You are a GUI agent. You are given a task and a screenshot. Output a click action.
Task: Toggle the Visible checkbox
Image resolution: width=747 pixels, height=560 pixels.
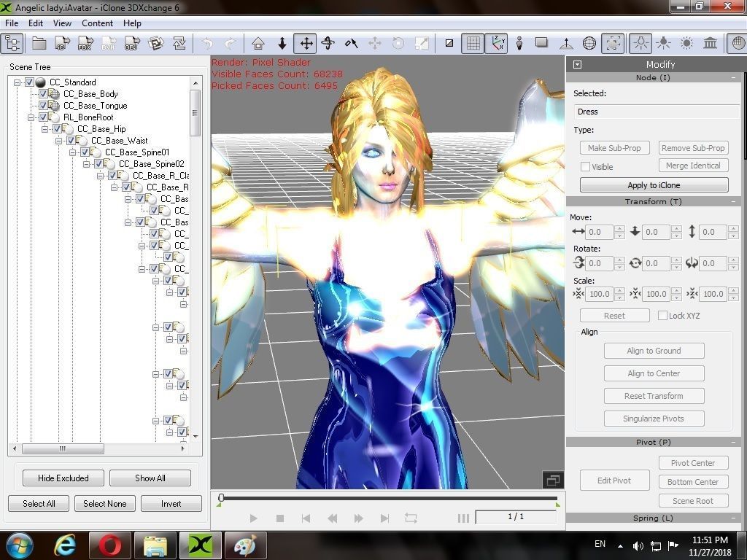586,167
